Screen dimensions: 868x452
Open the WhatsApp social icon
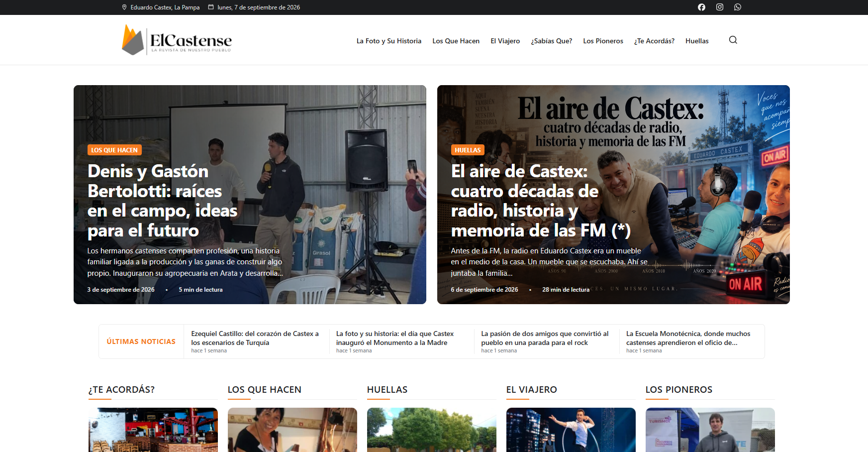tap(738, 7)
